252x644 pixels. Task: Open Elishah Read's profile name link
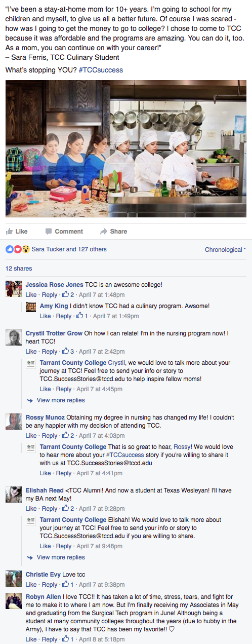tap(45, 490)
